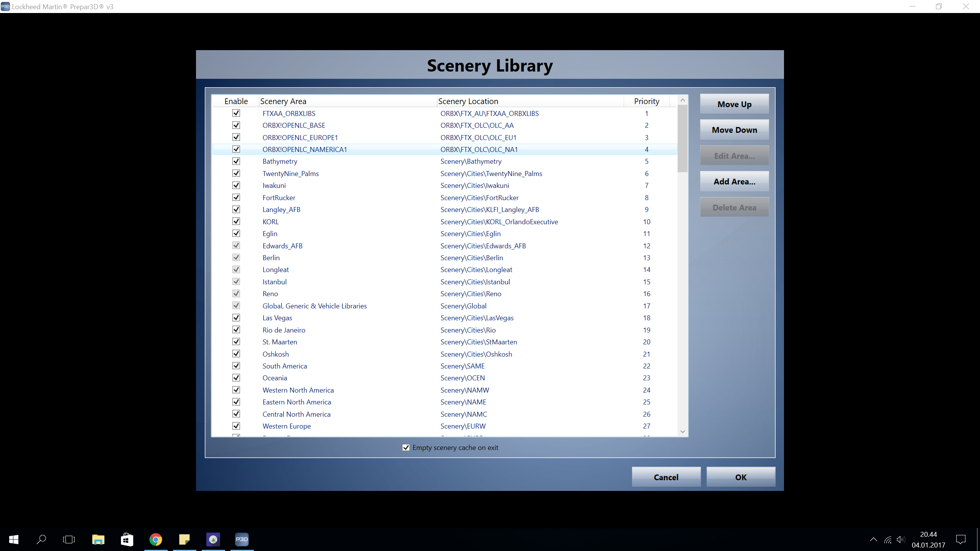Toggle the Iwakuni enable checkbox
This screenshot has height=551, width=980.
tap(236, 185)
